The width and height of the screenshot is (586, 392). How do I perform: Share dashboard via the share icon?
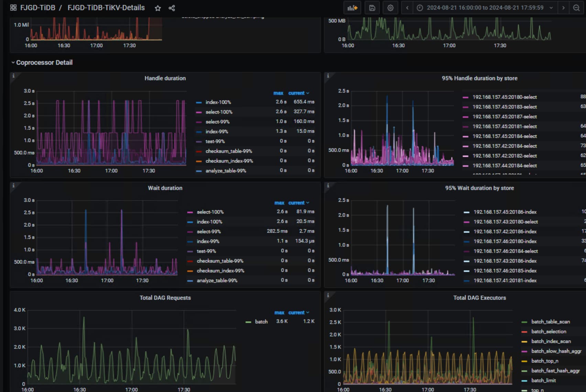pyautogui.click(x=172, y=8)
